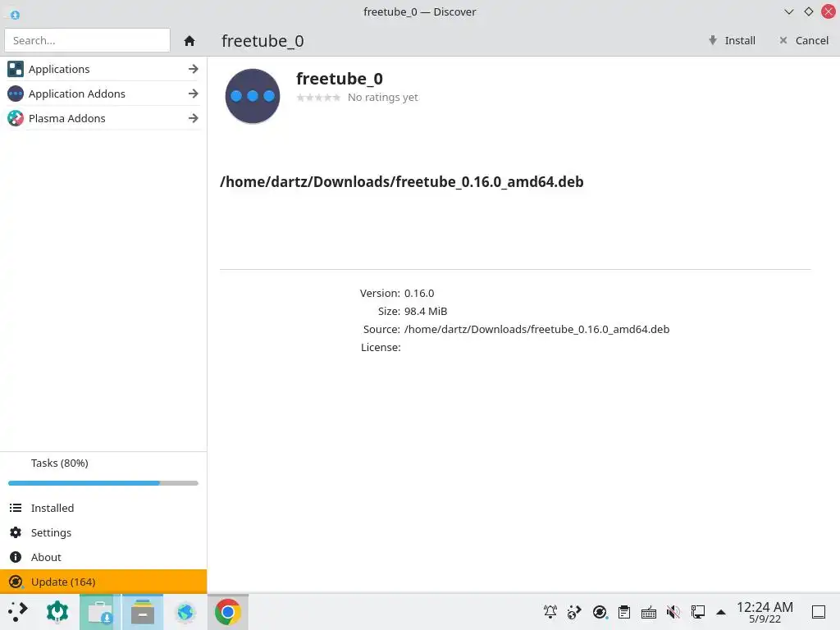Click the show desktop icon
This screenshot has height=630, width=840.
point(819,612)
